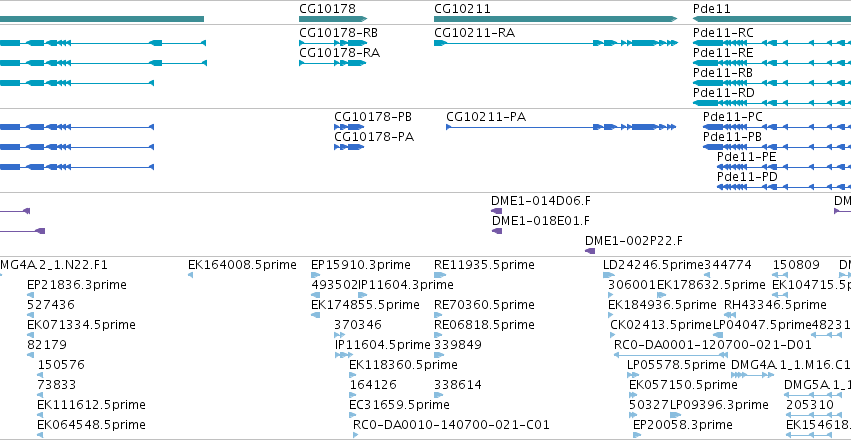Select the CG10178 gene label
851x440 pixels.
327,9
